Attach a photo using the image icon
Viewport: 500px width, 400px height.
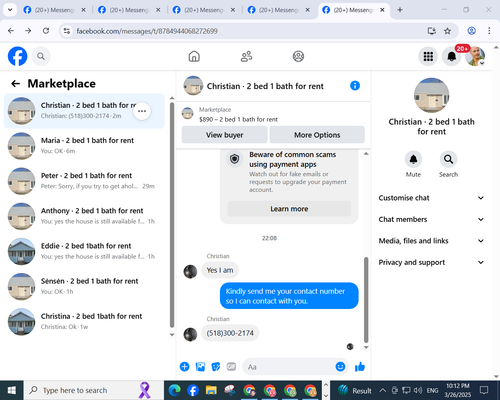tap(200, 367)
